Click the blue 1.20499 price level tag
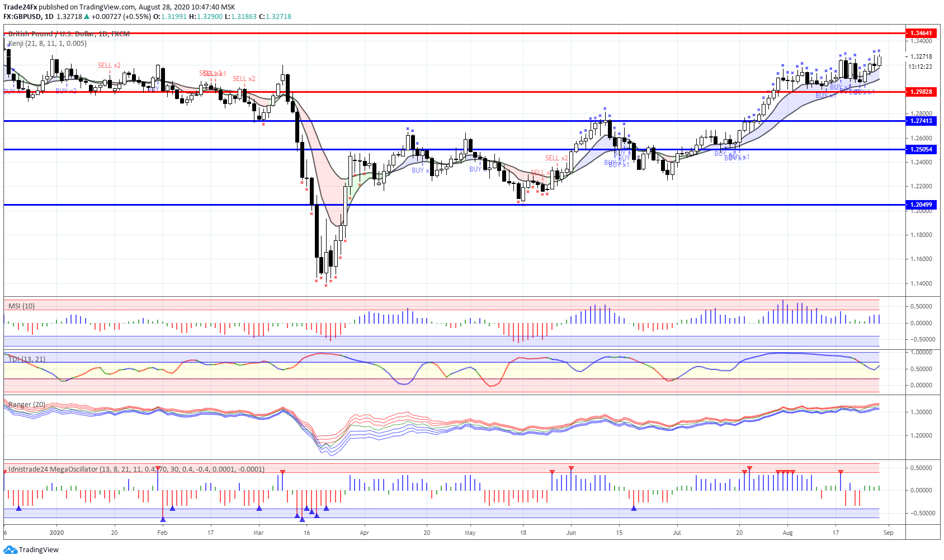The height and width of the screenshot is (560, 944). pyautogui.click(x=921, y=205)
